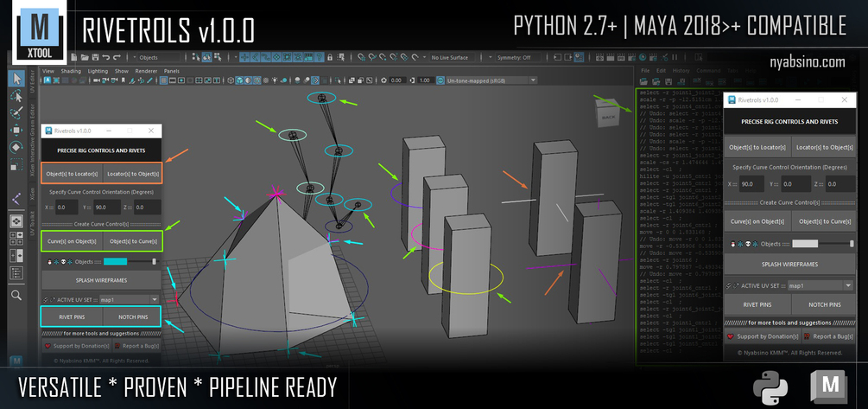Toggle the exposure icon beside 0.00

[383, 80]
